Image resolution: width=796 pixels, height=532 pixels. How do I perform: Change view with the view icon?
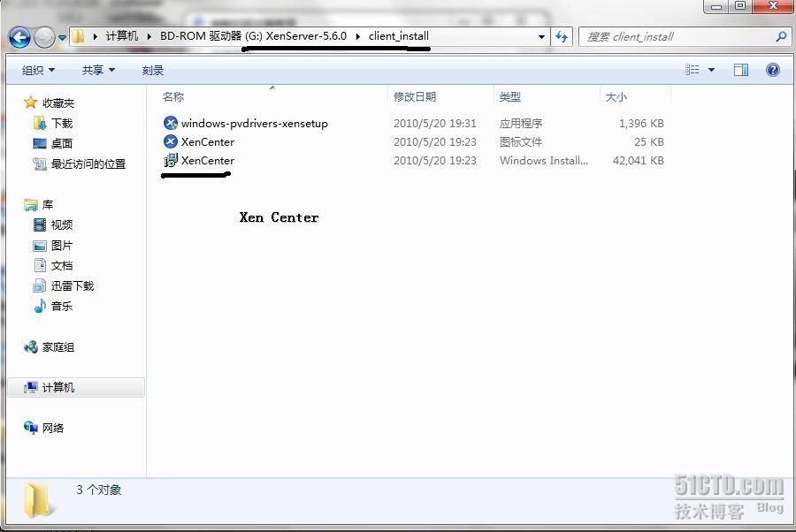(692, 70)
